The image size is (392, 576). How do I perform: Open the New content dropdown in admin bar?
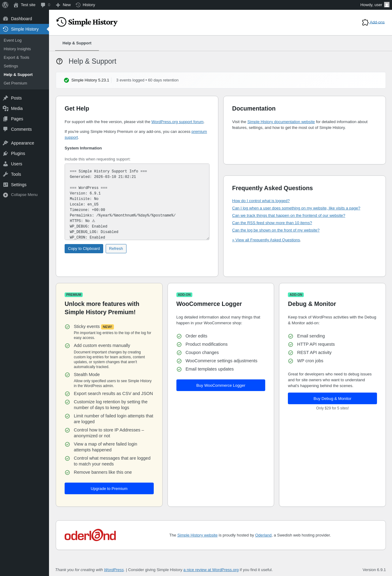(x=64, y=5)
